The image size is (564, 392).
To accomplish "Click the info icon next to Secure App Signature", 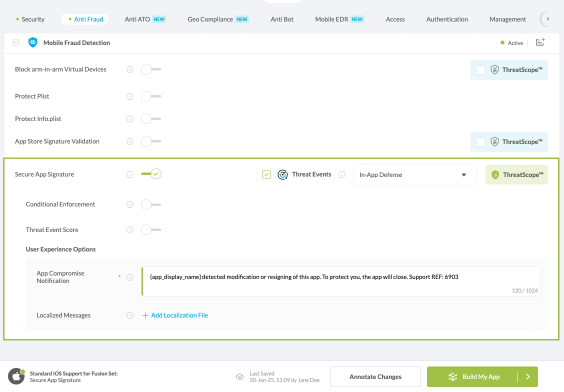I will [130, 174].
